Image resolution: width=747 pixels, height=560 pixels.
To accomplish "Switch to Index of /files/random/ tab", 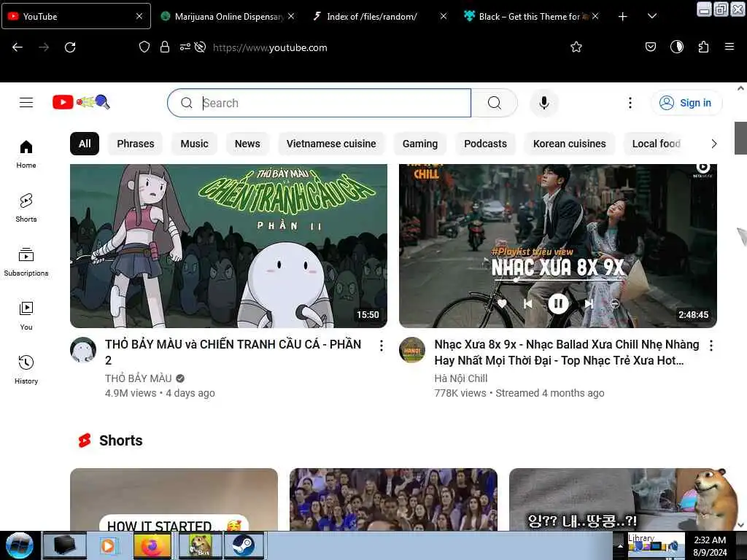I will coord(371,17).
